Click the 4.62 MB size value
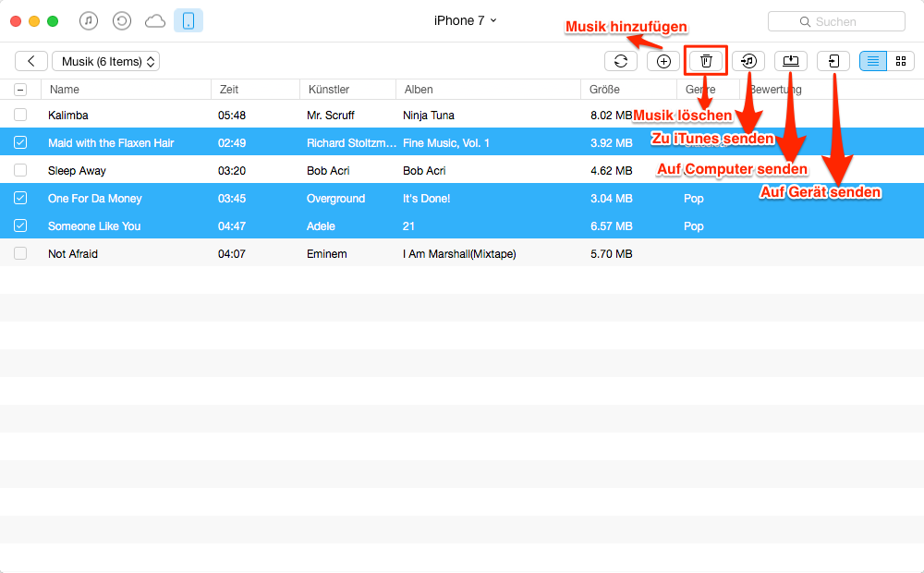The width and height of the screenshot is (924, 573). [612, 171]
